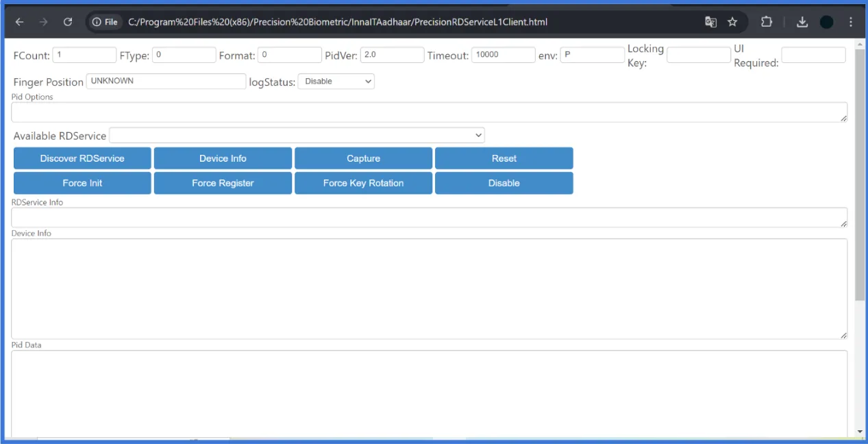Open the downloads icon
868x444 pixels.
coord(802,22)
